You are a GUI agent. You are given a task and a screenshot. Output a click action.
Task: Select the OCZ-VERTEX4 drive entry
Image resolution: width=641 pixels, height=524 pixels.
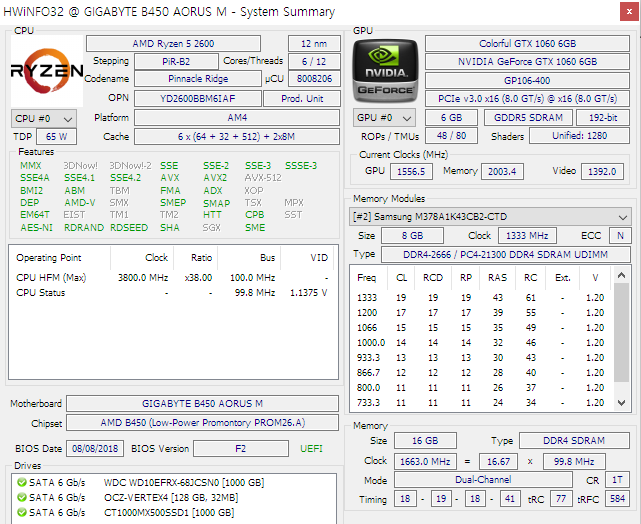pos(172,497)
